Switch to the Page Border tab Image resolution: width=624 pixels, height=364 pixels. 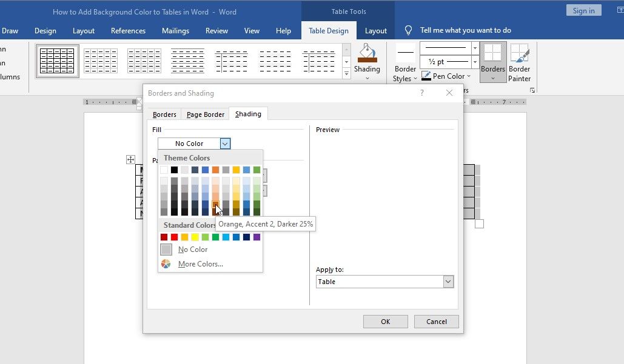click(206, 114)
